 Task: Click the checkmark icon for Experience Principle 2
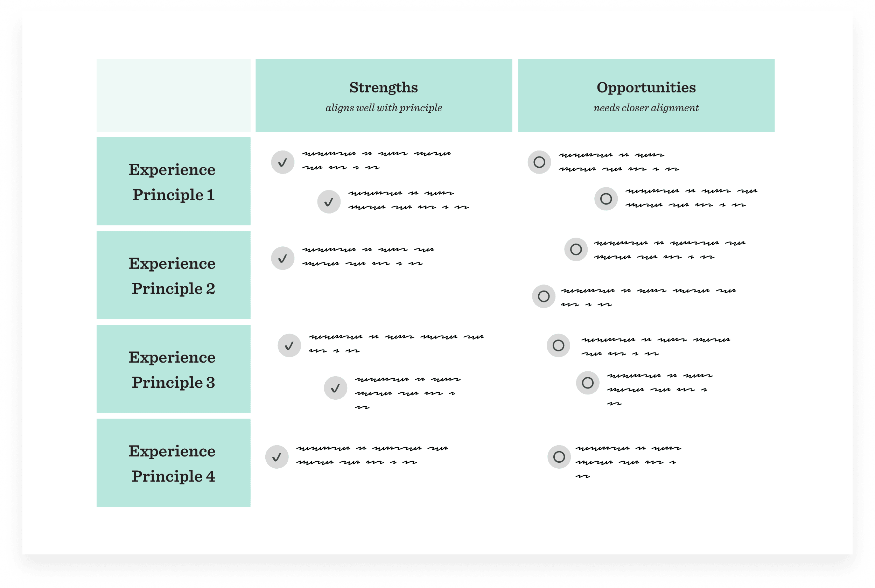[x=283, y=258]
